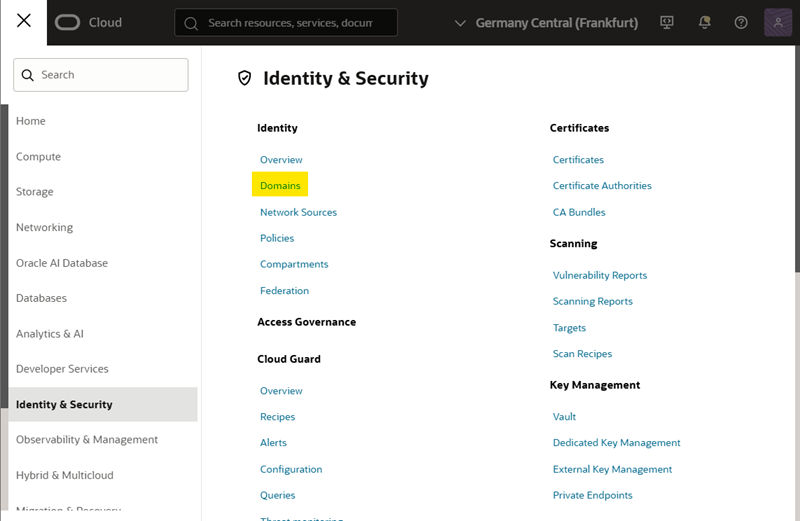This screenshot has height=521, width=800.
Task: Select Compute in the navigation menu
Action: coord(38,157)
